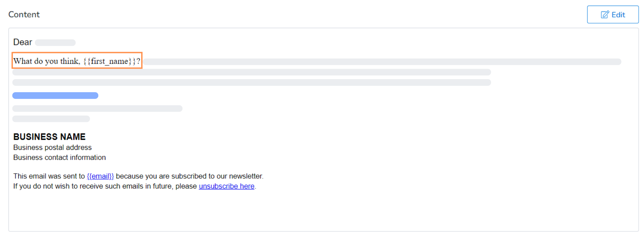Click the gray placeholder below the blue bar
644x239 pixels.
pos(97,109)
